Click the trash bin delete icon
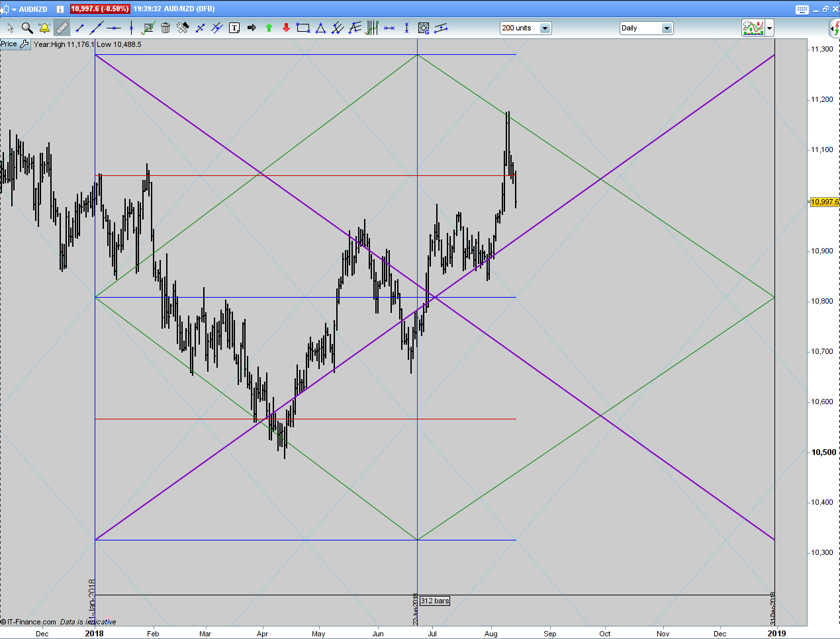This screenshot has width=840, height=639. click(165, 28)
